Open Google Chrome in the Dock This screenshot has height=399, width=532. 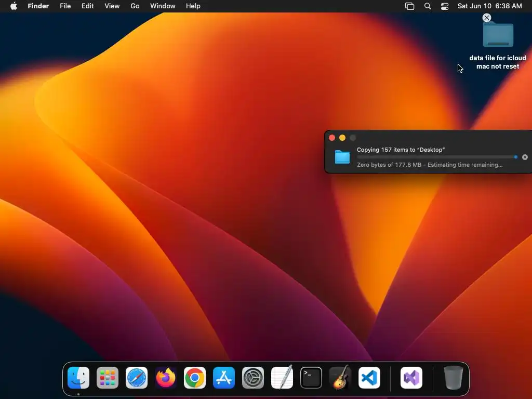pos(195,378)
